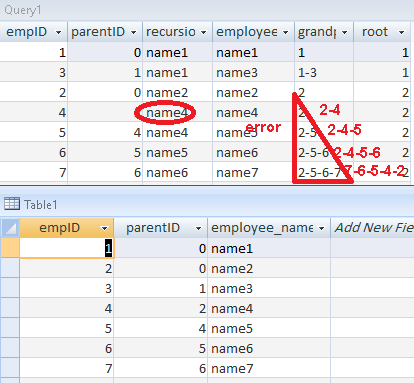The height and width of the screenshot is (383, 414).
Task: Click the Table1 parentID cell for name5
Action: pyautogui.click(x=160, y=328)
